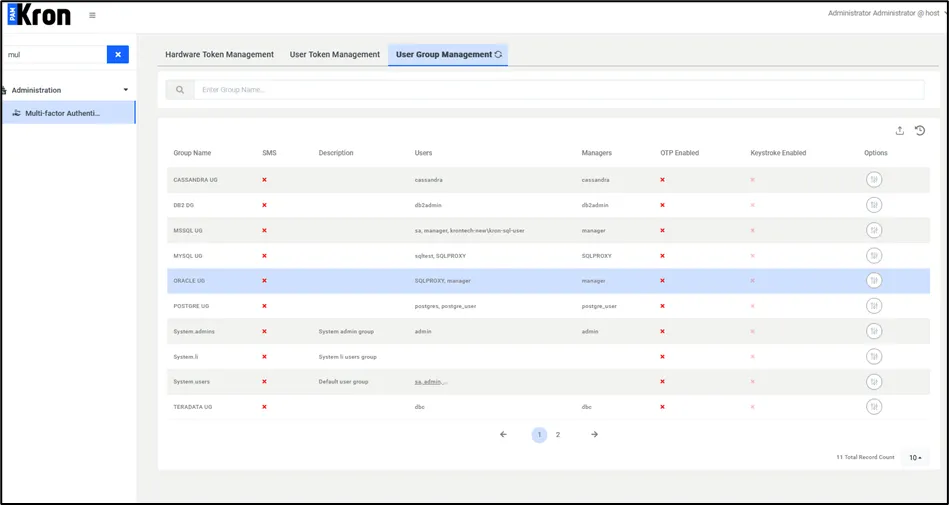Toggle SMS status for MSSQL UG
Screen dimensions: 949x505
point(264,231)
